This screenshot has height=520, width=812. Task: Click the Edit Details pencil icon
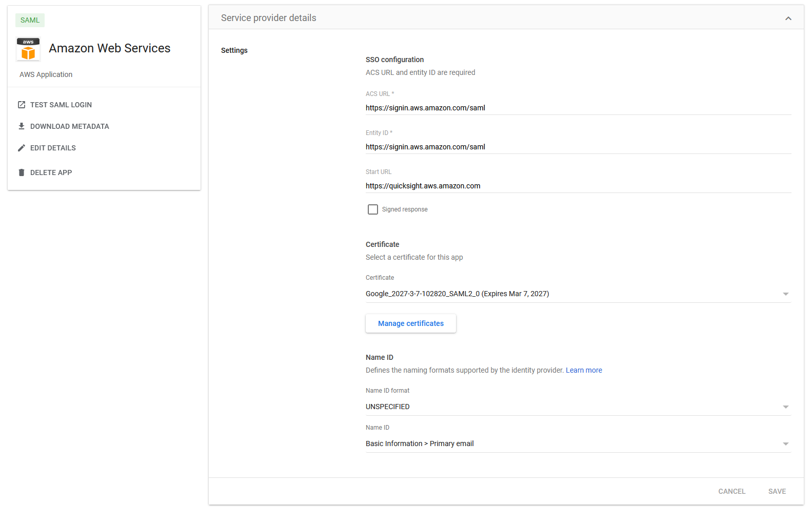[22, 148]
